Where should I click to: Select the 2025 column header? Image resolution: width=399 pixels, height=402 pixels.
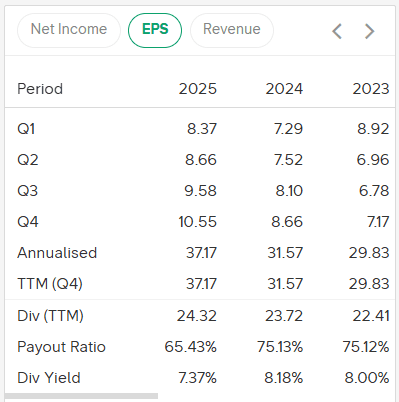198,89
